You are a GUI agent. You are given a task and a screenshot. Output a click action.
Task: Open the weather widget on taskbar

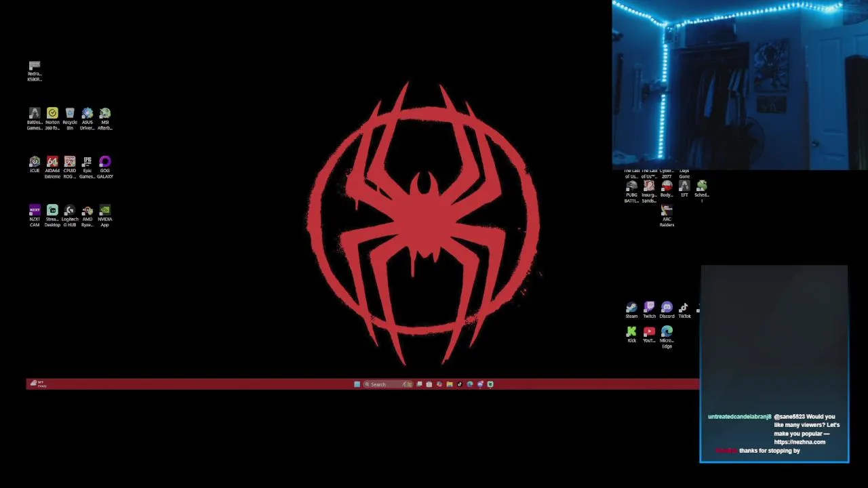click(x=37, y=384)
